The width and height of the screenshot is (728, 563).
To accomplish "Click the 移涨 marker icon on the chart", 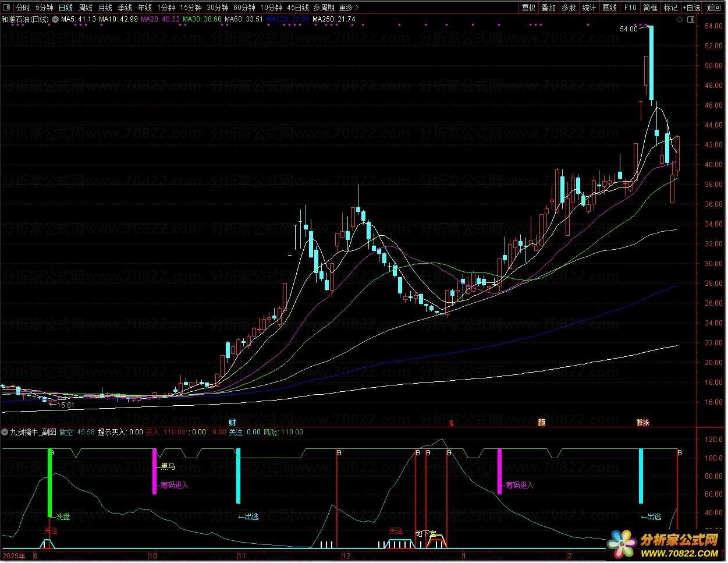I will pyautogui.click(x=642, y=423).
